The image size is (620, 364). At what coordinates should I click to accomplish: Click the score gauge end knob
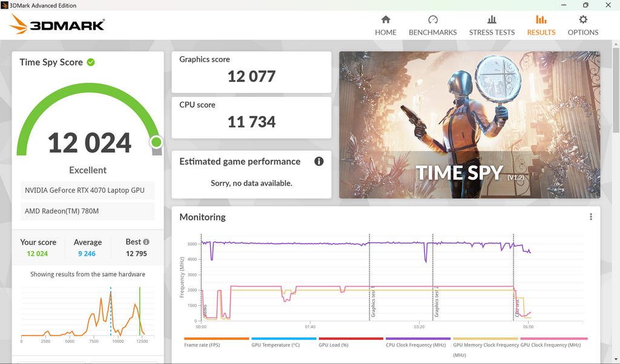[x=156, y=141]
